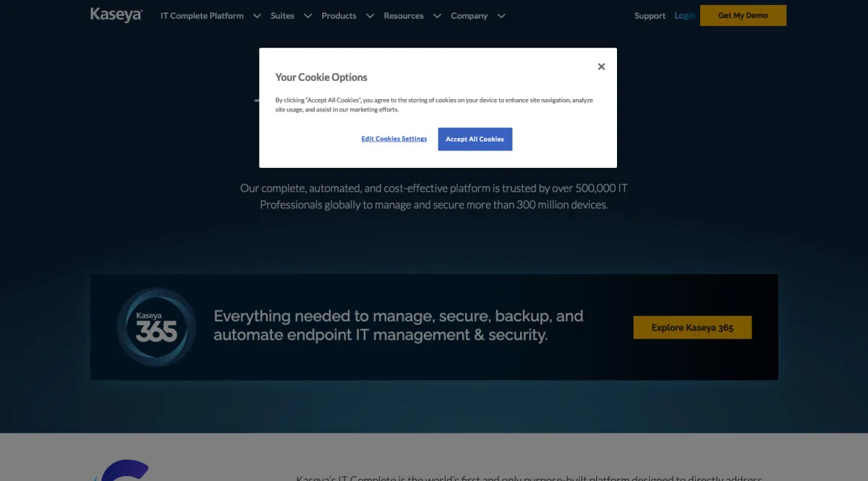Expand the Suites dropdown chevron

click(307, 16)
